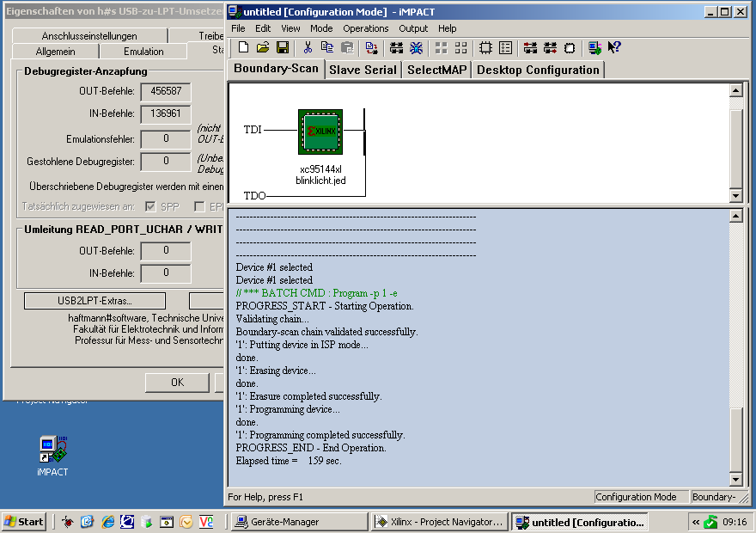The image size is (756, 533).
Task: Launch Internet Explorer from quick launch
Action: [107, 522]
